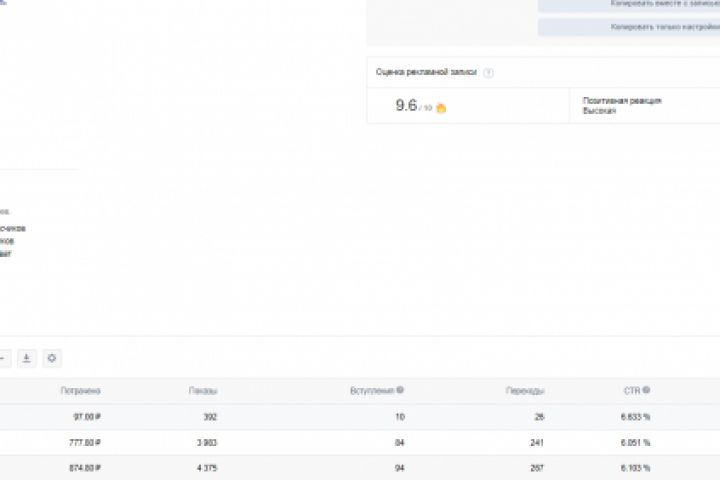
Task: Click the CTR column header text
Action: point(632,391)
